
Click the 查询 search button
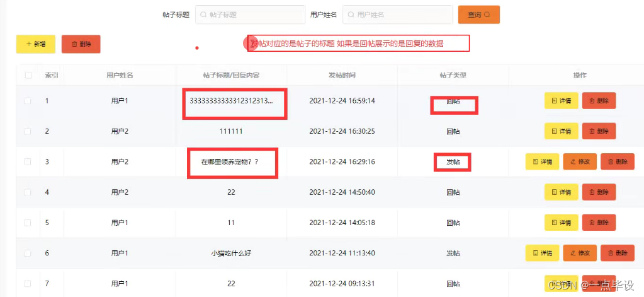(479, 15)
